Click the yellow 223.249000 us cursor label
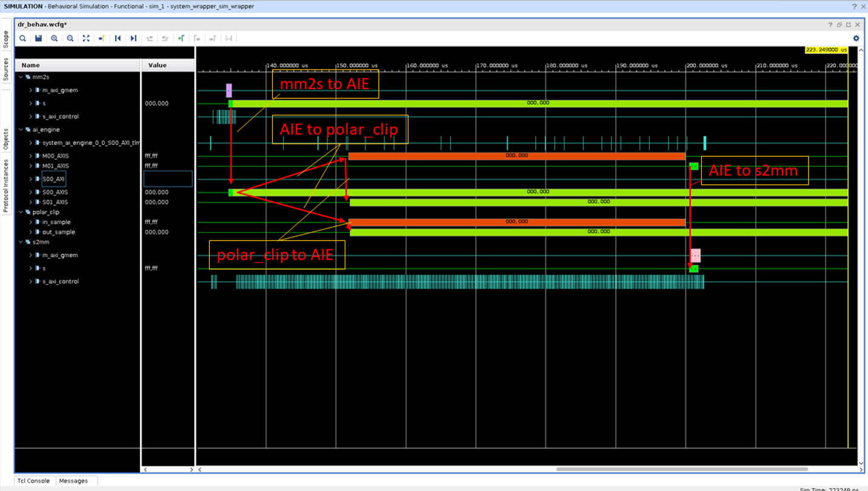 click(x=826, y=50)
